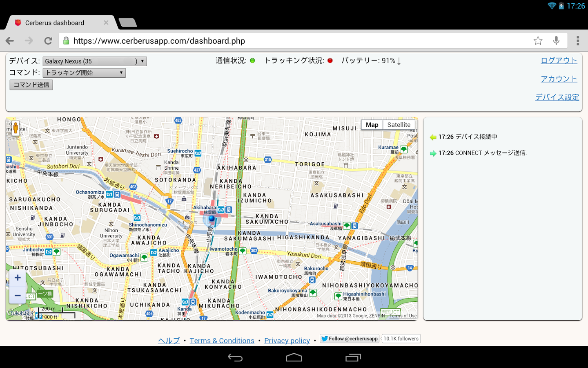Click Akihabara station icon on map
The width and height of the screenshot is (588, 368).
(x=225, y=210)
